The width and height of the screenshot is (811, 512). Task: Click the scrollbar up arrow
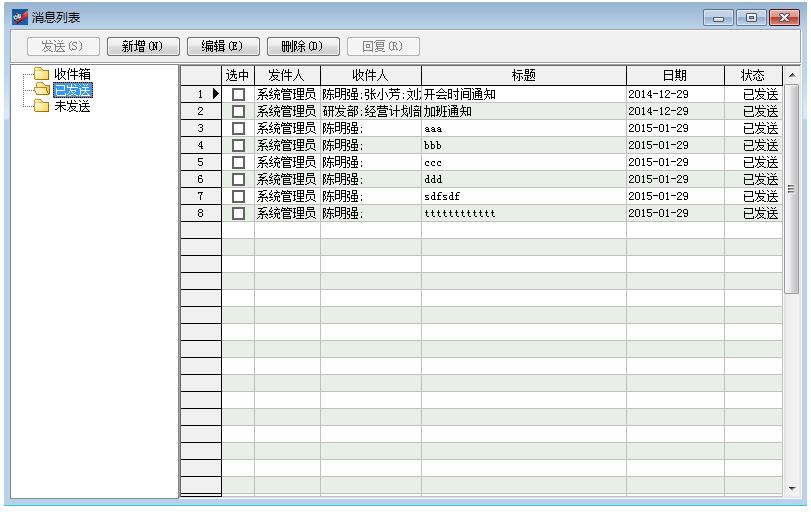coord(793,76)
